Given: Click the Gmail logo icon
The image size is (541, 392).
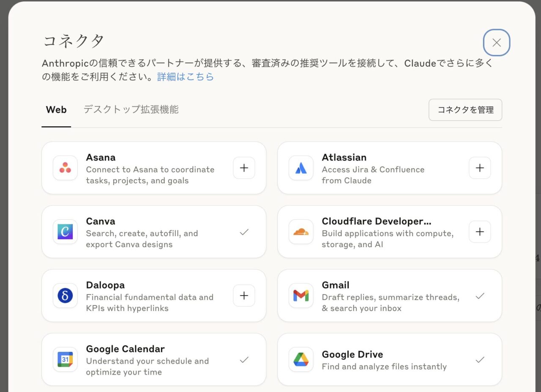Looking at the screenshot, I should pyautogui.click(x=301, y=296).
